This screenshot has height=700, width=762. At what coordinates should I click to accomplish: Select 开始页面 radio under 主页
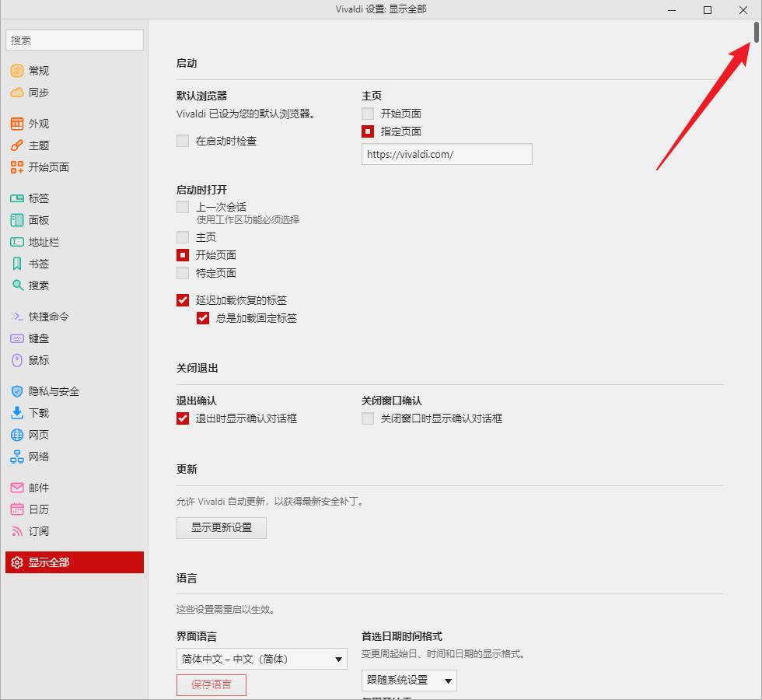[x=368, y=114]
